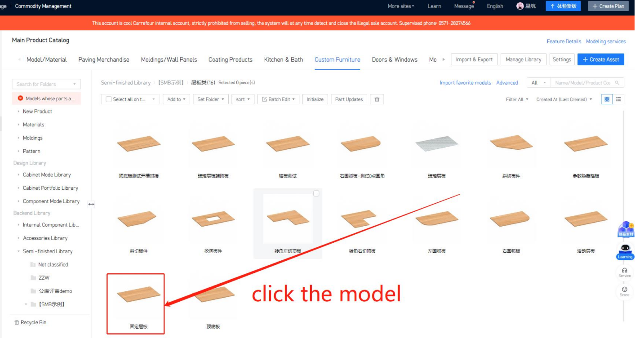Viewport: 644px width, 339px height.
Task: Click the Import favorite models link
Action: [466, 83]
